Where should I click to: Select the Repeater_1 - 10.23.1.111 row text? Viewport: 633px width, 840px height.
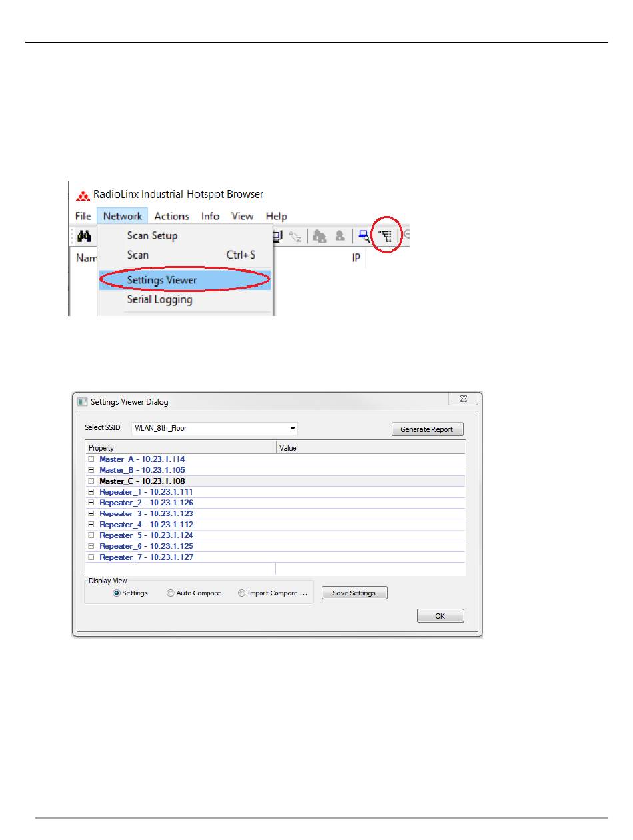(146, 491)
